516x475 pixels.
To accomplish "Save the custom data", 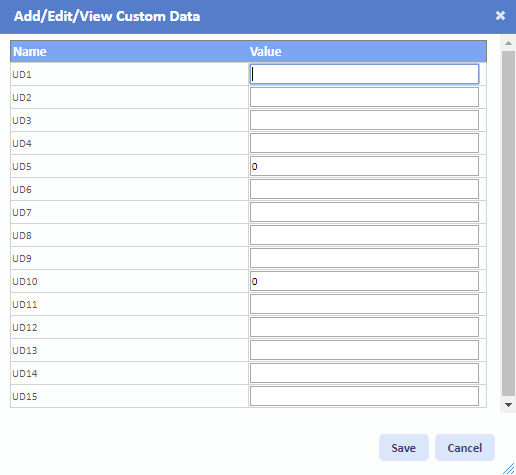I will [404, 448].
